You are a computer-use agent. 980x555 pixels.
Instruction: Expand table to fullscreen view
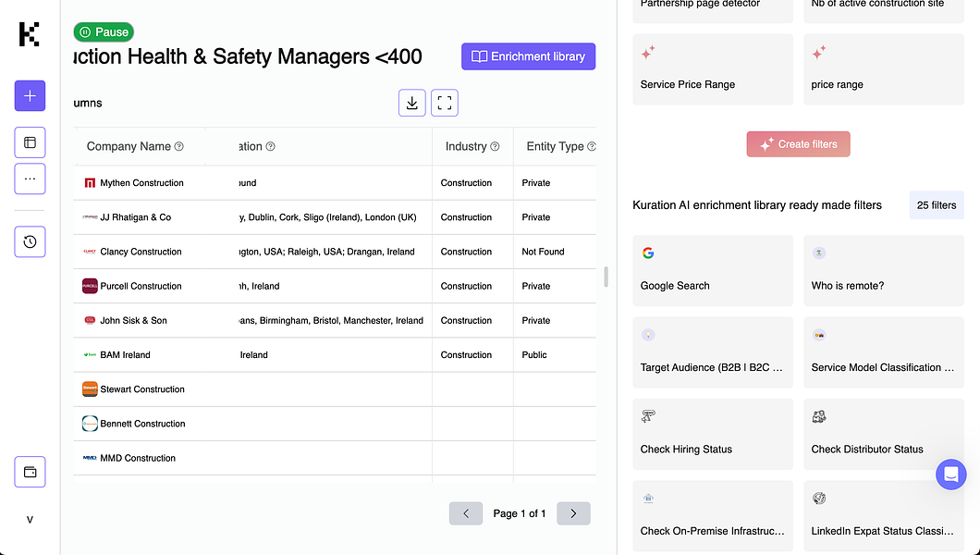(445, 103)
